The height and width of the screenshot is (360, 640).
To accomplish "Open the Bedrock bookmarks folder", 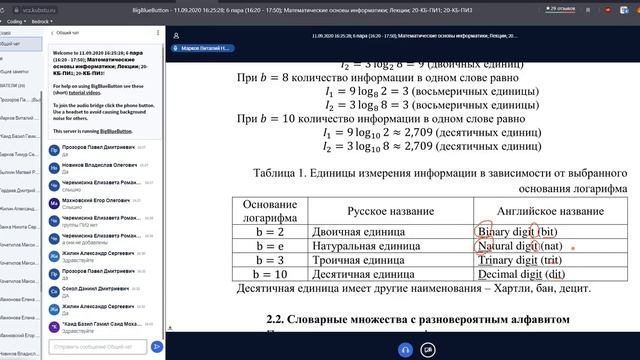I will pos(42,21).
